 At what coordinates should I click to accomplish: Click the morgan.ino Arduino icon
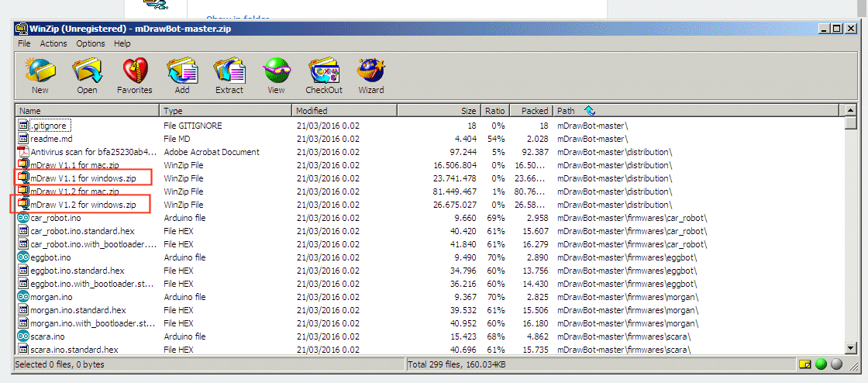(x=23, y=297)
